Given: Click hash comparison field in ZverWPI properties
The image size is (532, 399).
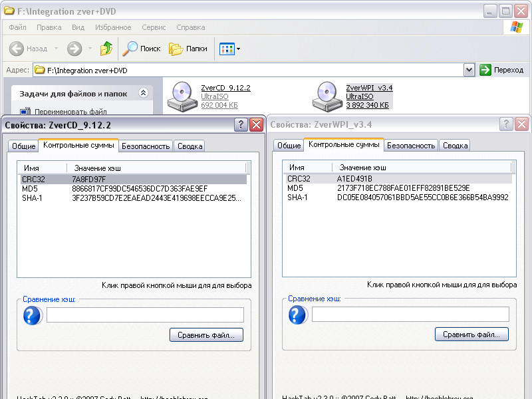Looking at the screenshot, I should coord(410,314).
